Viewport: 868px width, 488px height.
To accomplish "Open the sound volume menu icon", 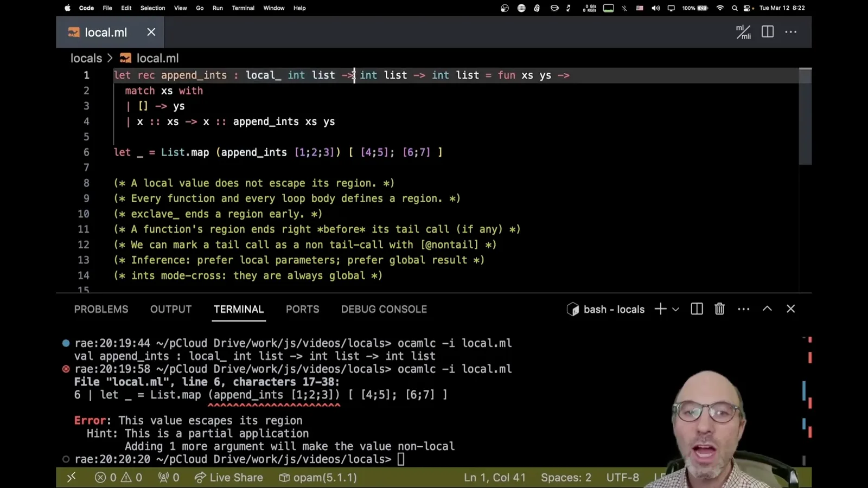I will point(655,8).
